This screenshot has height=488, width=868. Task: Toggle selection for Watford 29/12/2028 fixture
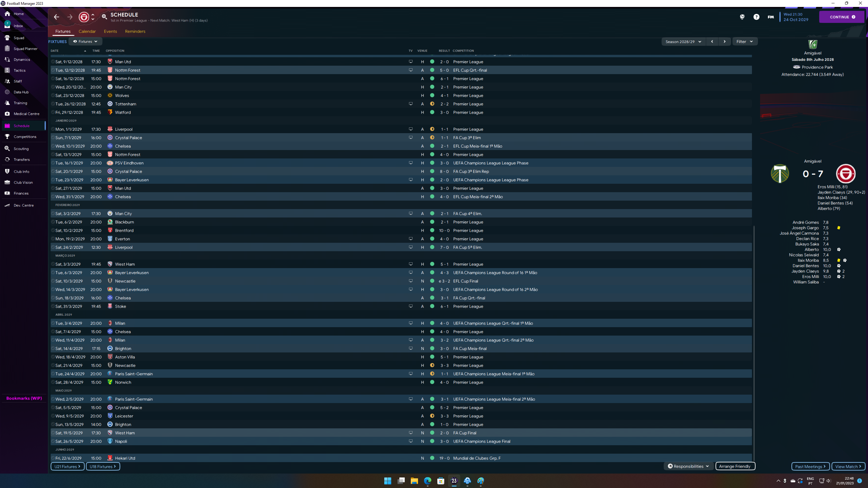click(53, 112)
